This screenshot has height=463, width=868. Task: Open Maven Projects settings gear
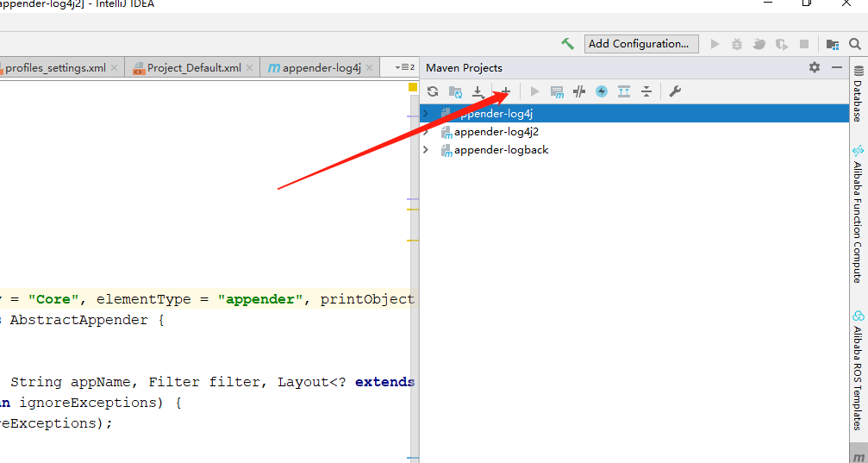pyautogui.click(x=815, y=67)
